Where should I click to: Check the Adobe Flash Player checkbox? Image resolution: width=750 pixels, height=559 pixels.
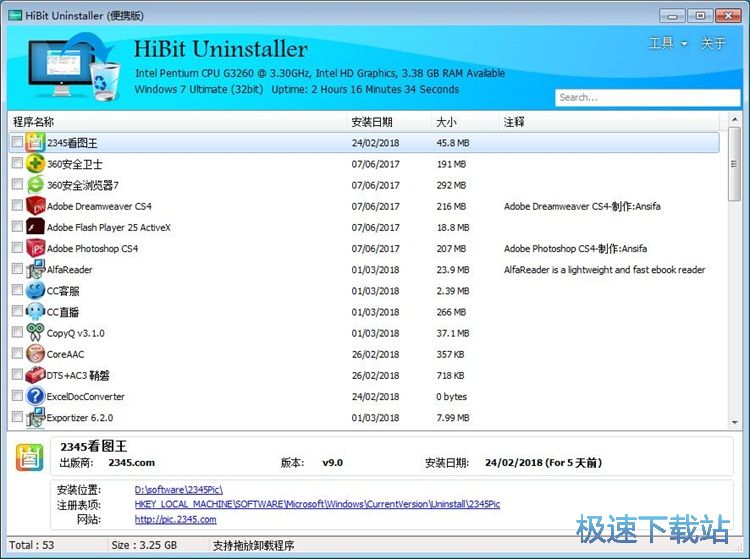[x=17, y=226]
